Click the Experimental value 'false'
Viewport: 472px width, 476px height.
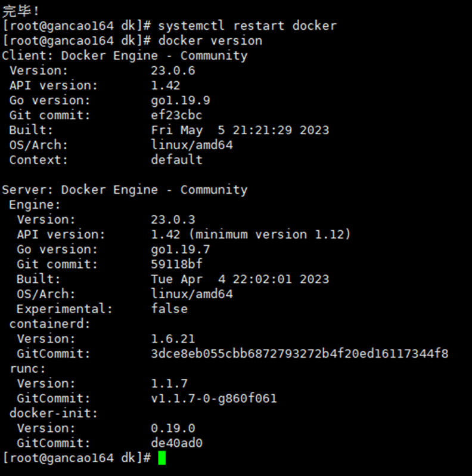tap(169, 309)
